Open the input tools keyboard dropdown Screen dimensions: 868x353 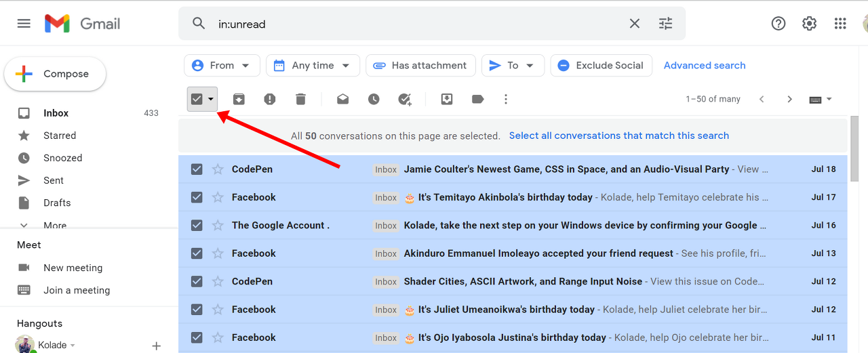821,99
